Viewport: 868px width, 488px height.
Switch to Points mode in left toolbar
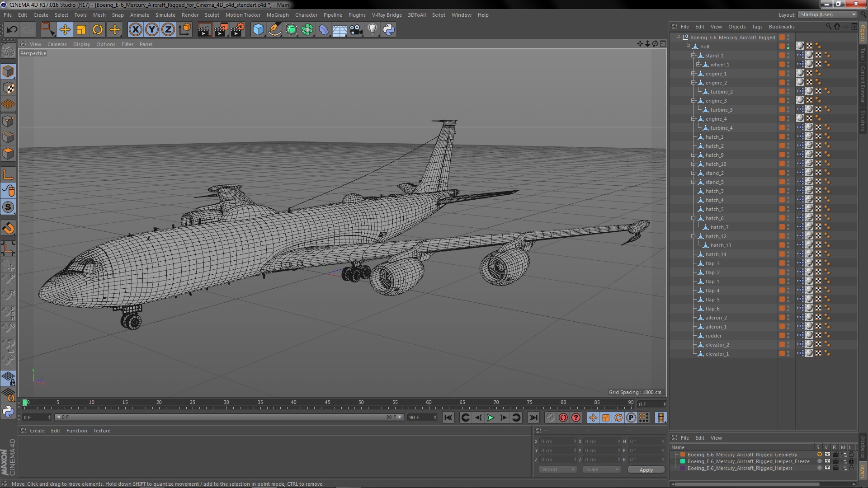8,121
